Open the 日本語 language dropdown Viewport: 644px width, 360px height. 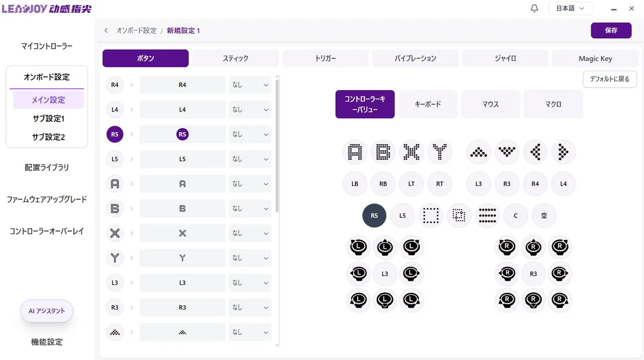pos(570,9)
